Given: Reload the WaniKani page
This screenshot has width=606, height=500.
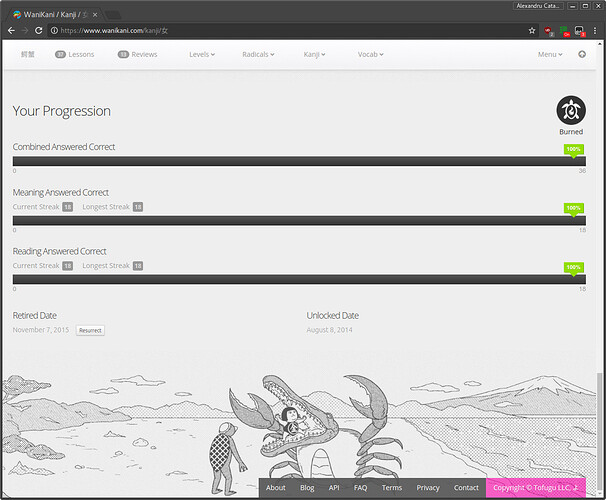Looking at the screenshot, I should click(38, 31).
